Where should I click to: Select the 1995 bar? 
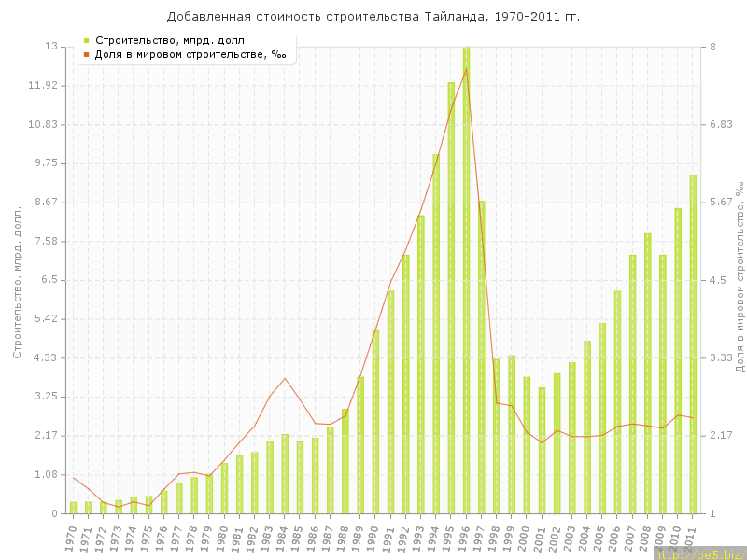(451, 299)
